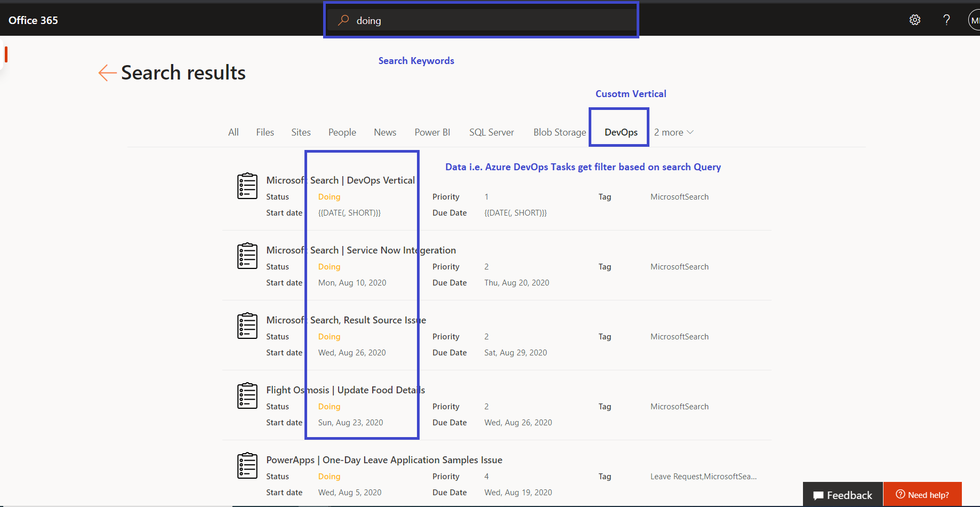Expand the 2 more verticals dropdown
980x507 pixels.
[x=673, y=132]
